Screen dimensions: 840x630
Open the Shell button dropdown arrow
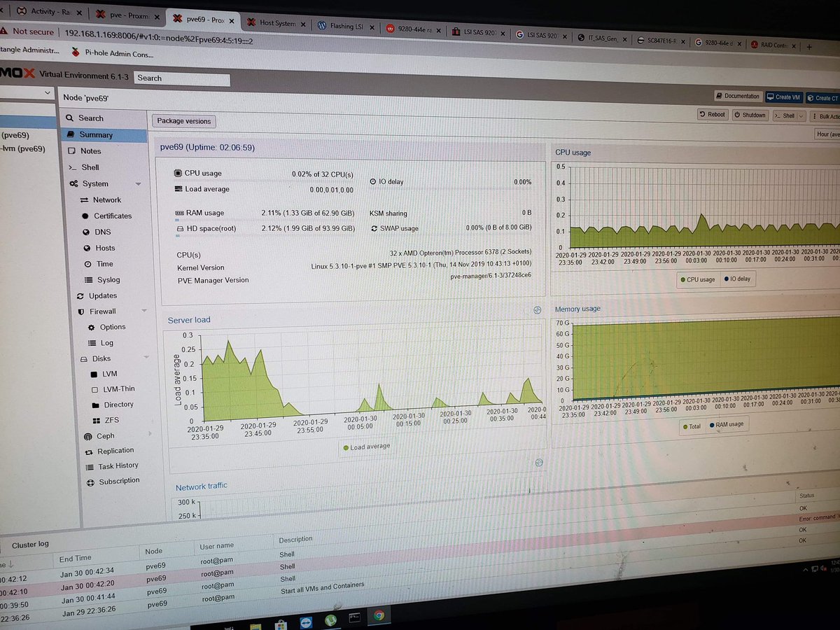(x=801, y=116)
